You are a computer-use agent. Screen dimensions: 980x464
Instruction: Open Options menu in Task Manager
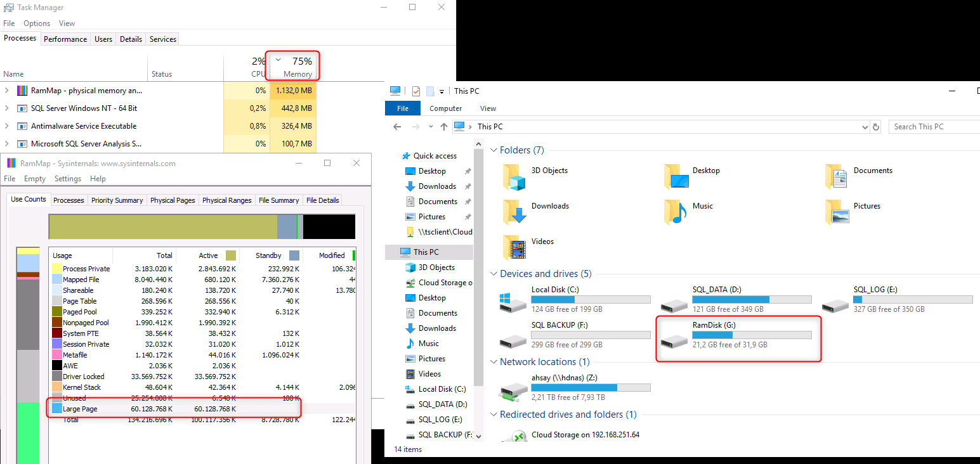(x=37, y=23)
